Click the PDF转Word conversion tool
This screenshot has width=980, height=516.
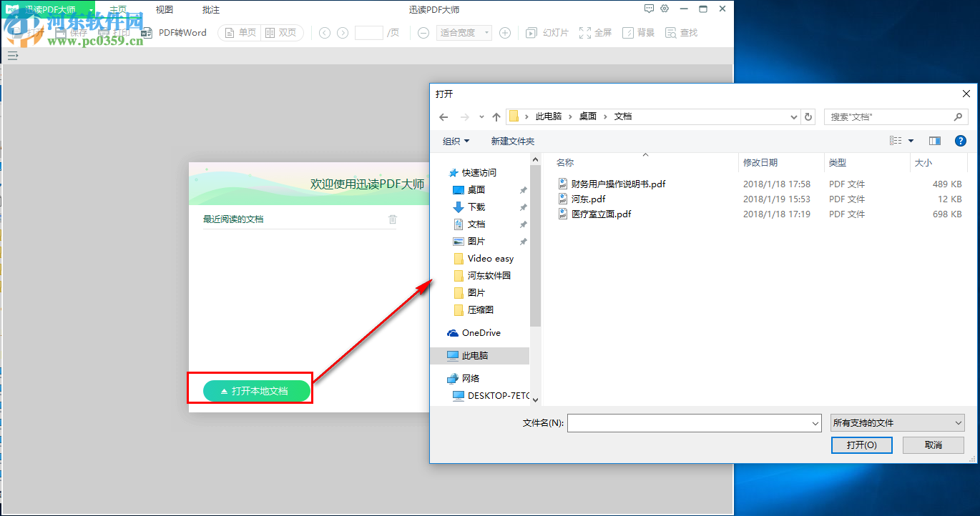(x=174, y=33)
